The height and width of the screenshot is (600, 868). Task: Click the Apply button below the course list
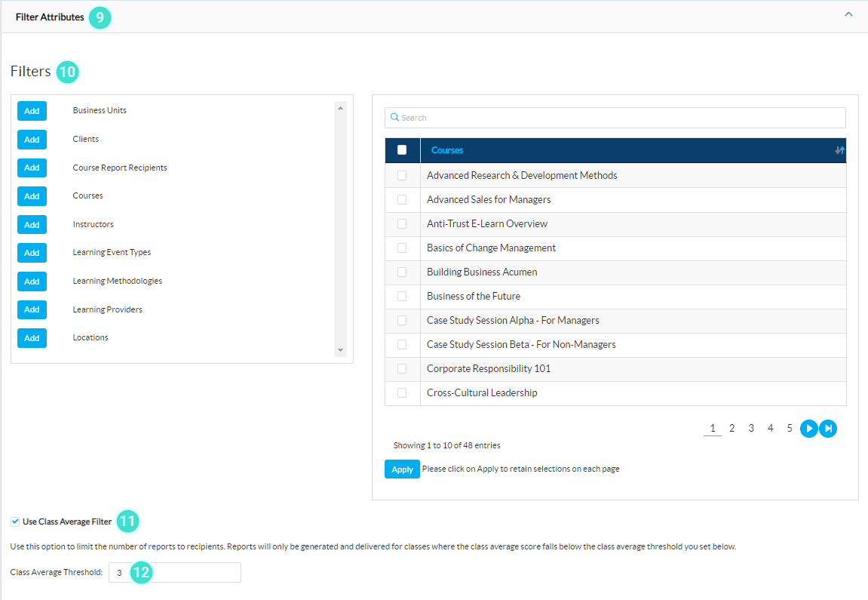coord(402,469)
